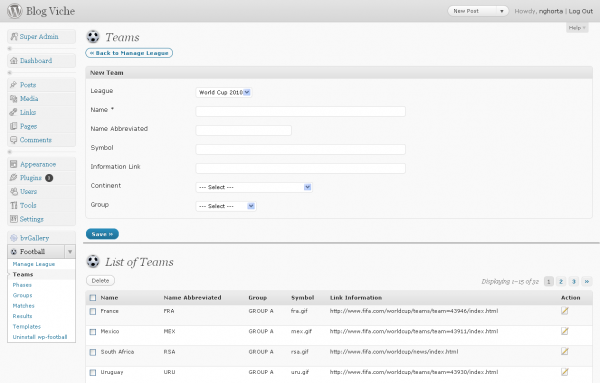
Task: Open the Group select dropdown
Action: tap(226, 206)
